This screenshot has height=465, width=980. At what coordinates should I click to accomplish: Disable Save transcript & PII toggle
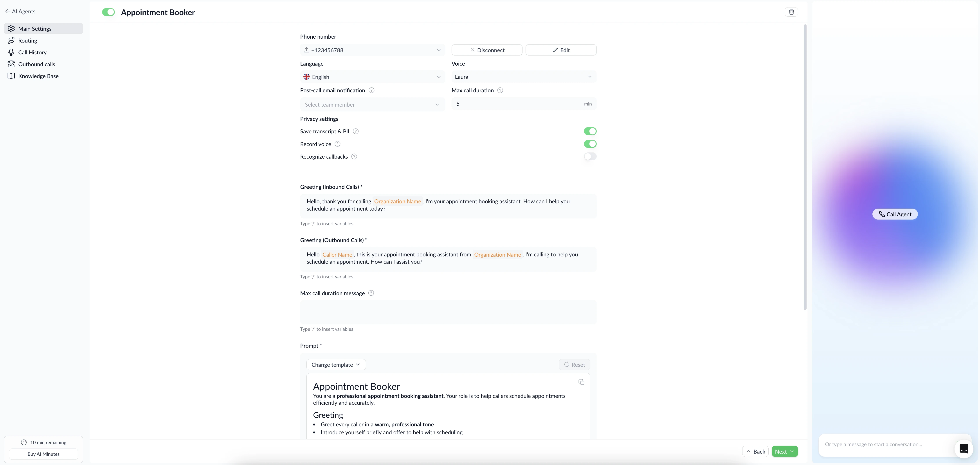(x=590, y=131)
